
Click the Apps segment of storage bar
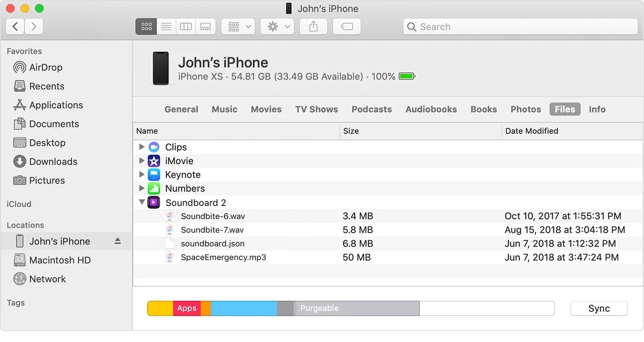[x=187, y=308]
